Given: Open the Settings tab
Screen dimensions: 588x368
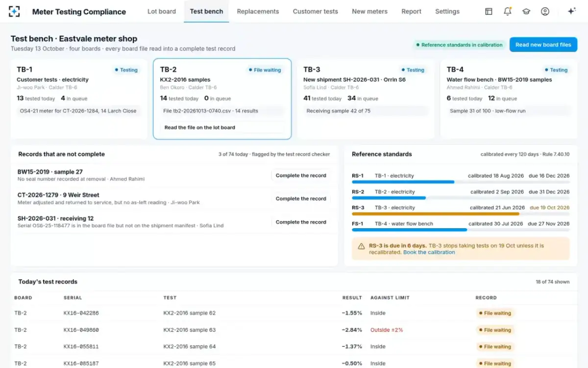Looking at the screenshot, I should click(447, 11).
